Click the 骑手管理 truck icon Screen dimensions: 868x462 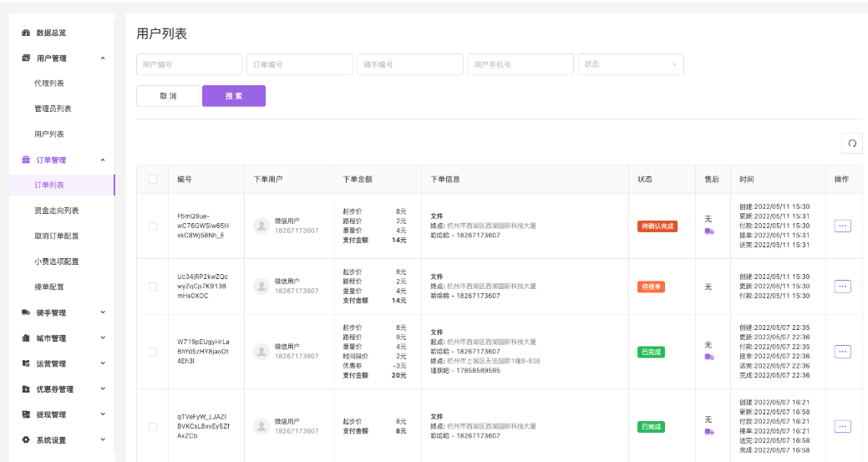[25, 312]
